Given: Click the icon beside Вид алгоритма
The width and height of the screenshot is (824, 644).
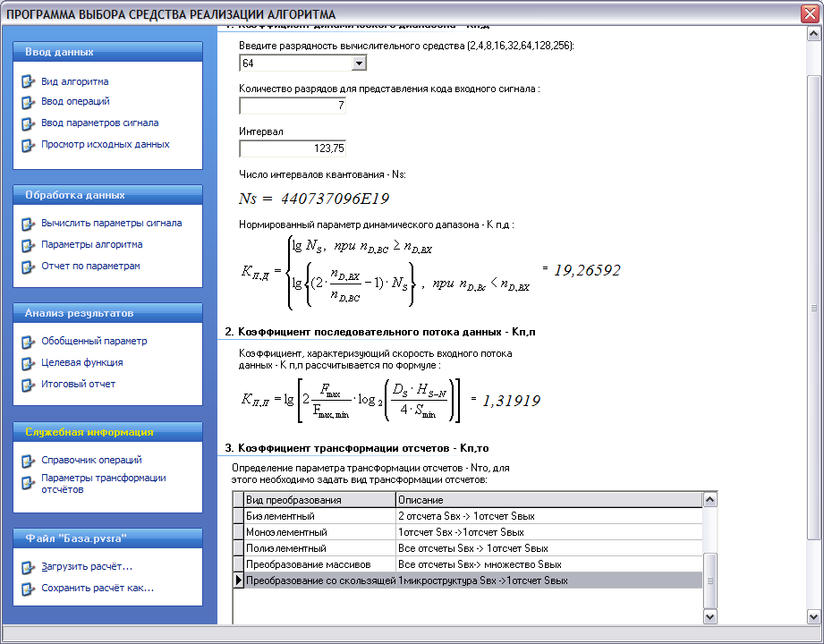Looking at the screenshot, I should 28,82.
